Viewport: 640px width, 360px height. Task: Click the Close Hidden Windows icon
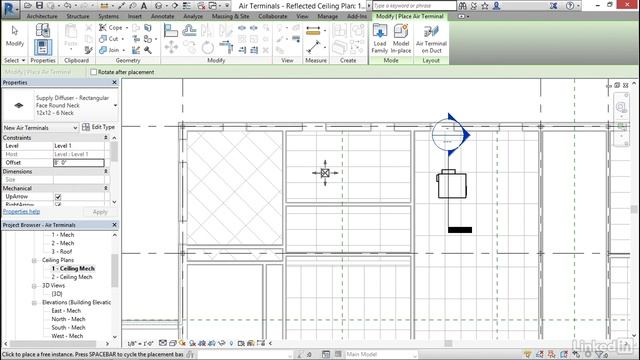tap(201, 6)
